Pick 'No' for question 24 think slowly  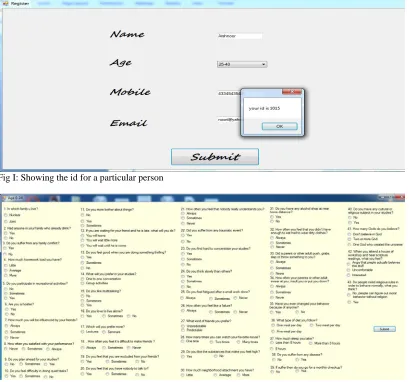click(183, 286)
